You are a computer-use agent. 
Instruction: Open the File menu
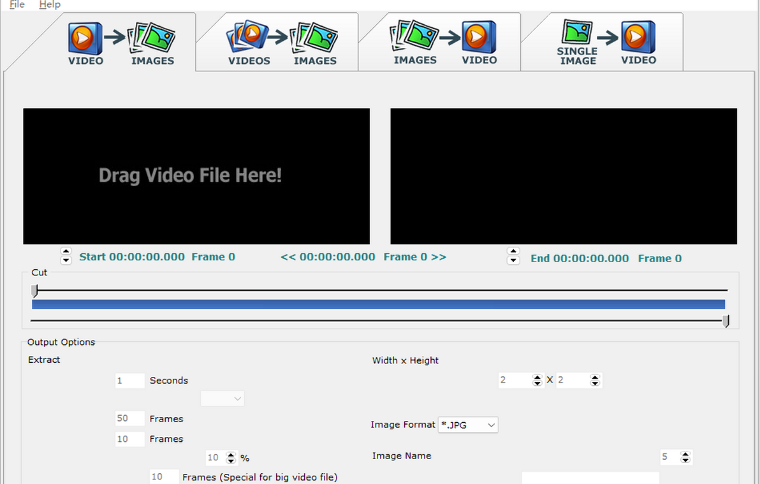(x=17, y=4)
